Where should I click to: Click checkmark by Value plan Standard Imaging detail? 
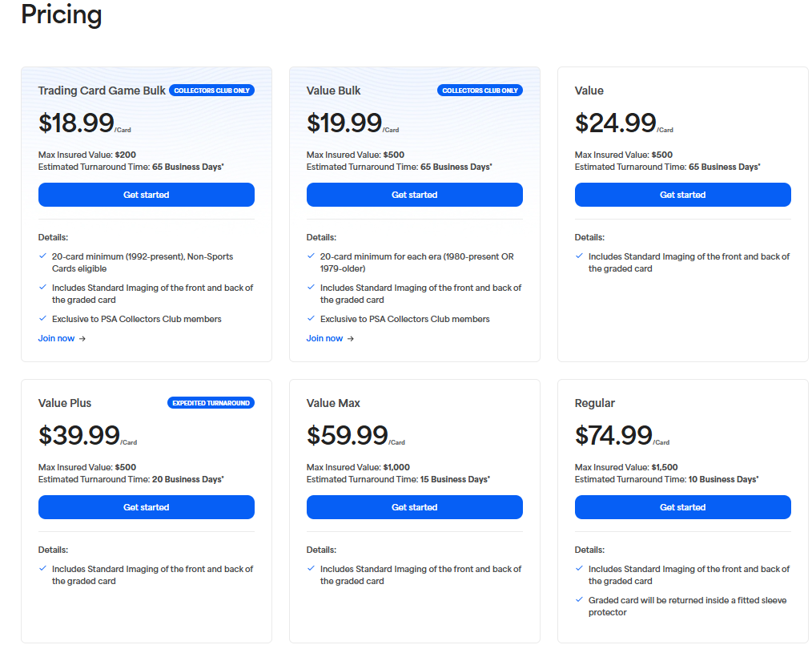tap(580, 256)
